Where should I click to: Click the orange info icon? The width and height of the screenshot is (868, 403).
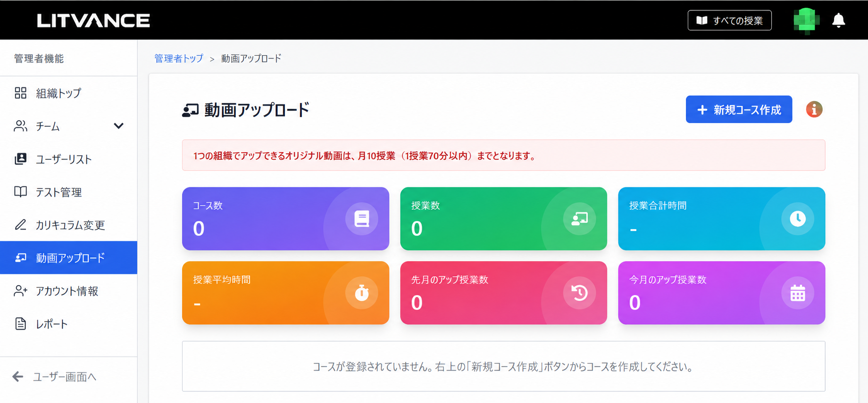pos(814,109)
